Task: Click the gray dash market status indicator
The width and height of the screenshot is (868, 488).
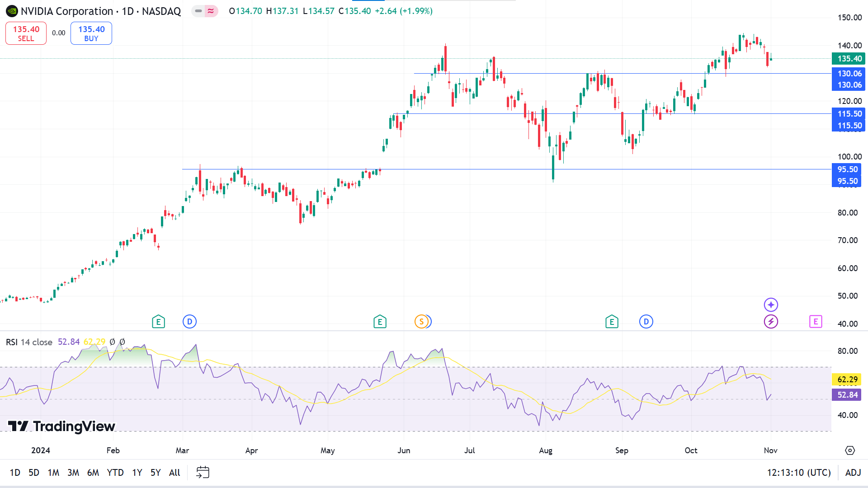Action: [x=198, y=11]
